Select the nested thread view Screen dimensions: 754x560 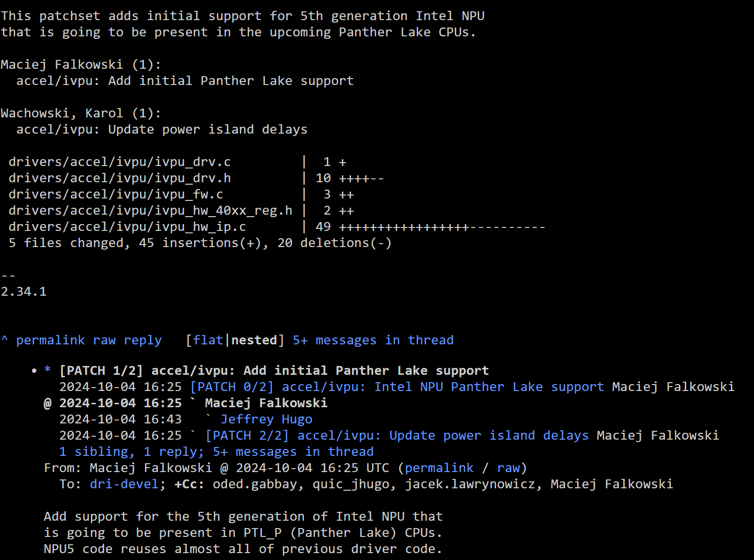tap(254, 340)
